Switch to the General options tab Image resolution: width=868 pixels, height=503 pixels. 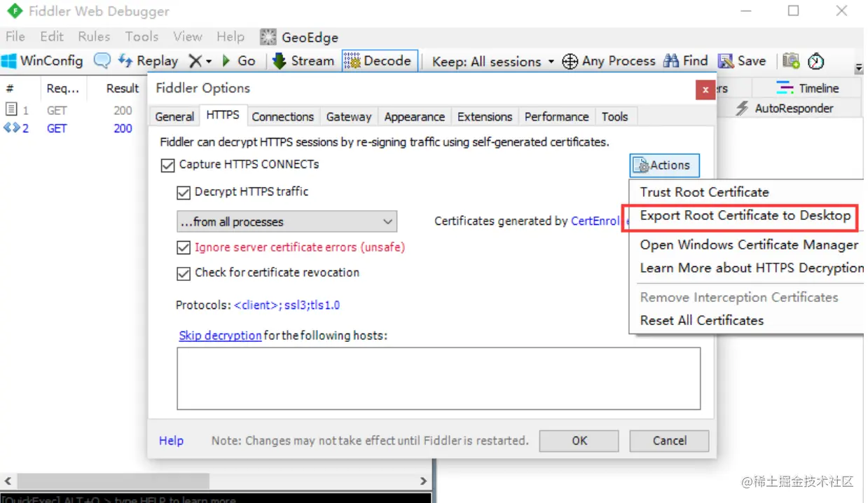pos(174,117)
